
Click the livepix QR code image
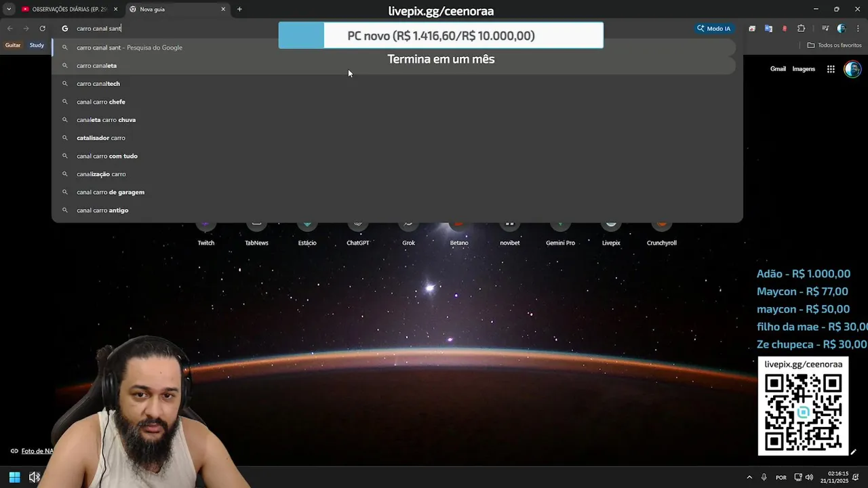(803, 412)
